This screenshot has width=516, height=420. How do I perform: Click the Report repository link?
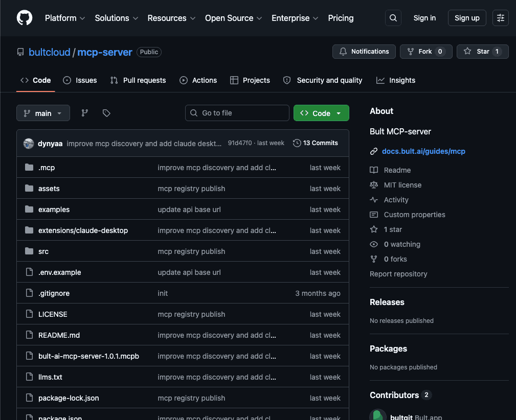(398, 274)
